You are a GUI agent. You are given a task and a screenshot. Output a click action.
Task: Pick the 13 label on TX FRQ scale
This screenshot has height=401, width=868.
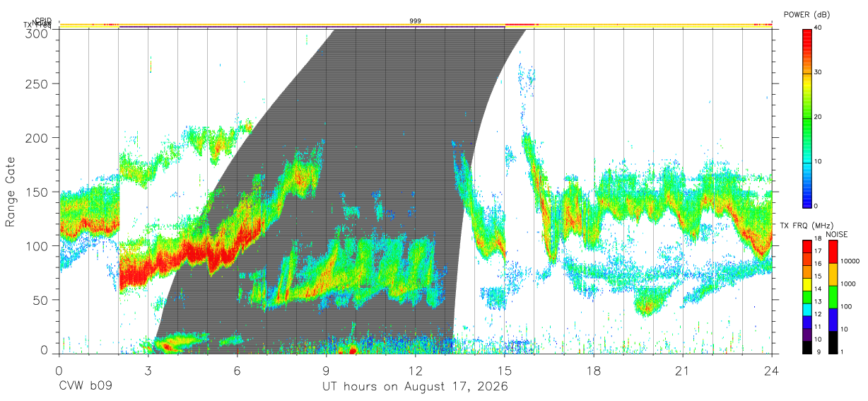tap(818, 301)
